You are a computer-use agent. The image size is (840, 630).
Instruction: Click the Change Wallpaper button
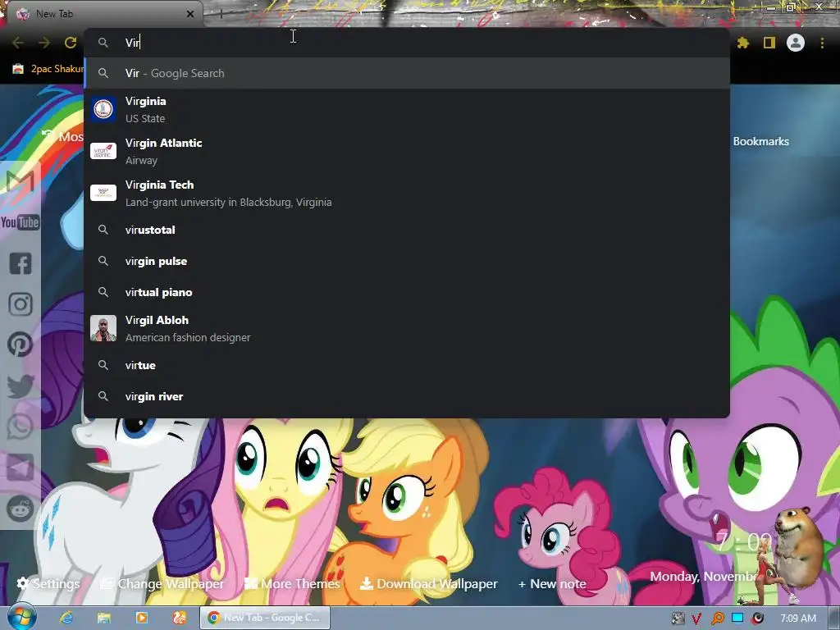162,583
